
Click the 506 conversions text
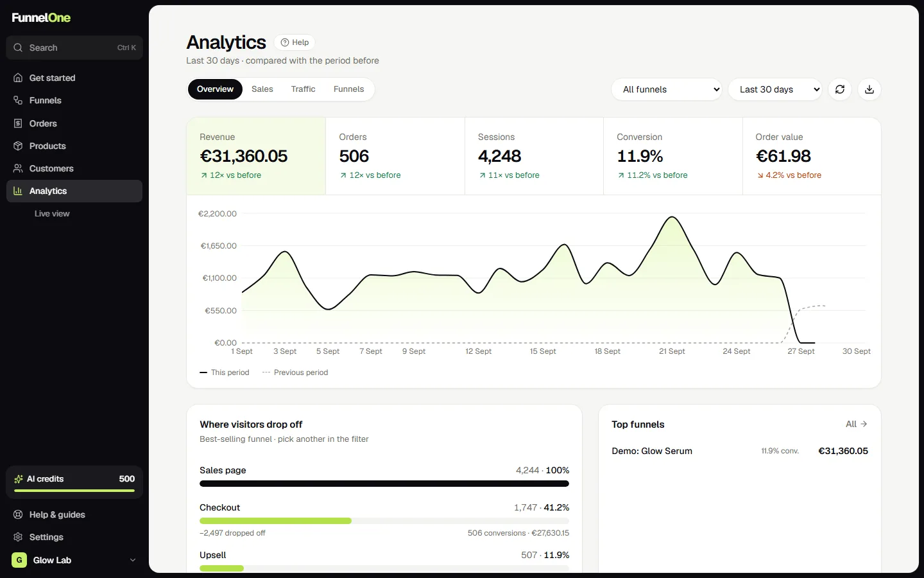pyautogui.click(x=497, y=533)
